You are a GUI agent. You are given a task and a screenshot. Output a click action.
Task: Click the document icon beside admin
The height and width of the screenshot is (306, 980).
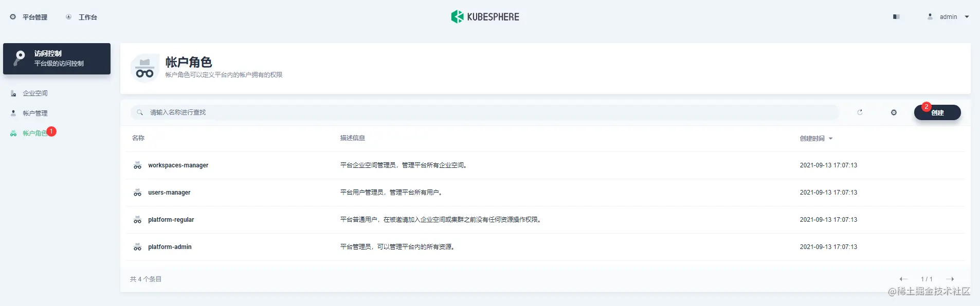pos(896,17)
